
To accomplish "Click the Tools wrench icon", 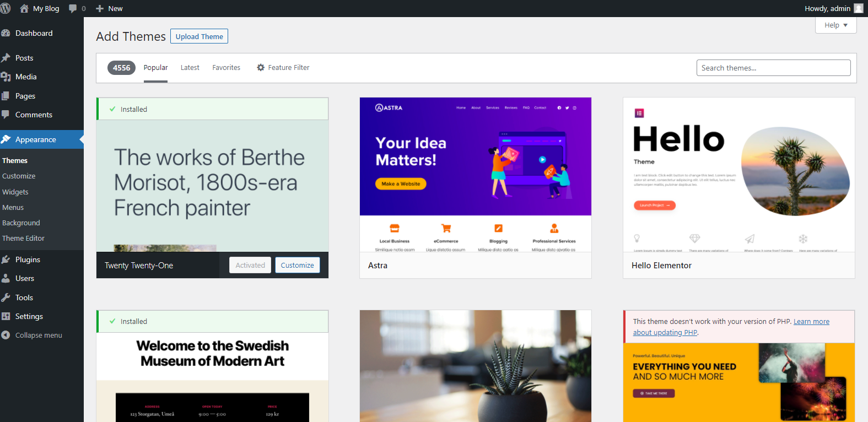I will click(x=6, y=297).
